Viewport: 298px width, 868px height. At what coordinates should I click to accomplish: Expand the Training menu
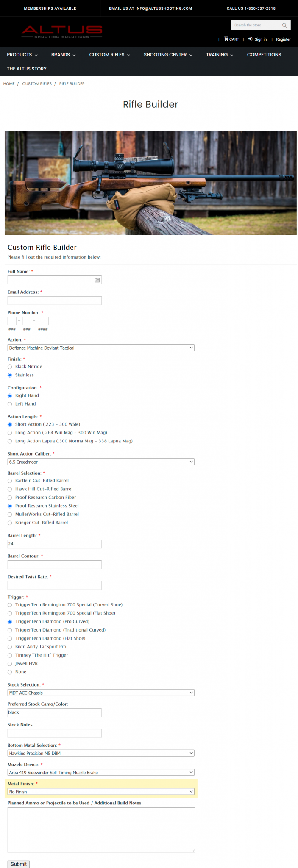[x=220, y=55]
